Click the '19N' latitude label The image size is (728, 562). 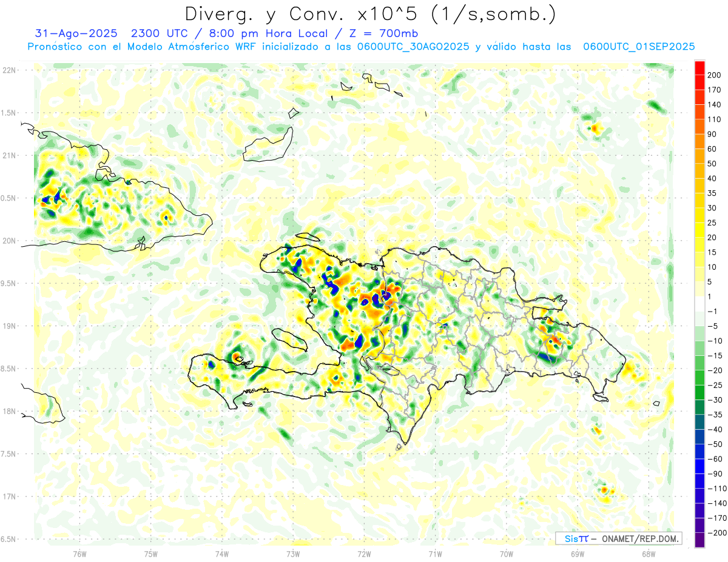point(10,326)
